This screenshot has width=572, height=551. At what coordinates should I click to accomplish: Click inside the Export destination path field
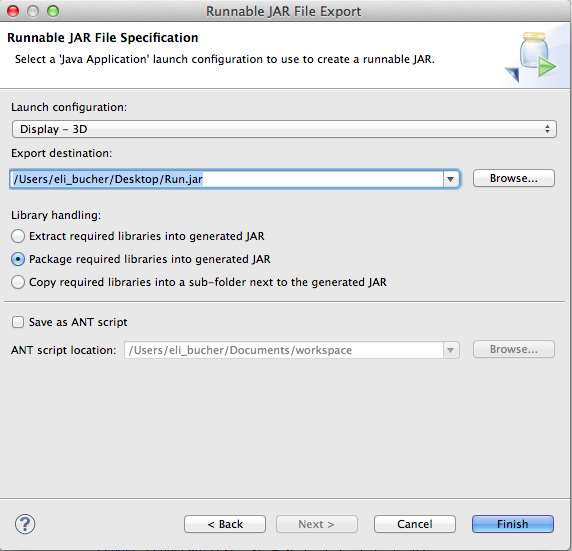point(227,179)
